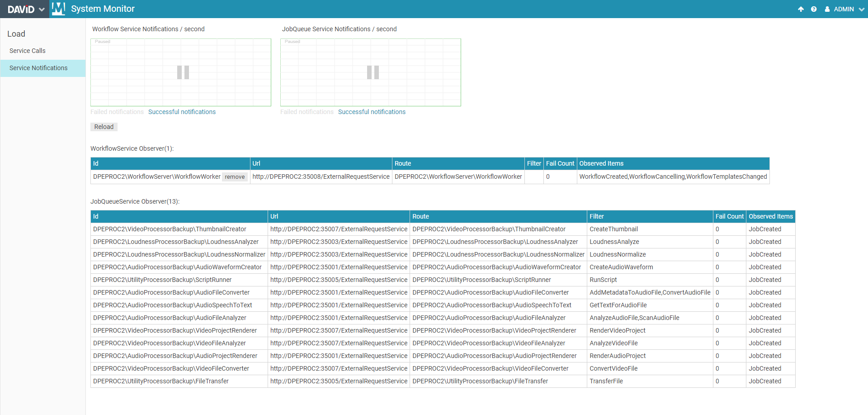The width and height of the screenshot is (868, 415).
Task: Open the ADMIN user menu chevron
Action: coord(861,9)
